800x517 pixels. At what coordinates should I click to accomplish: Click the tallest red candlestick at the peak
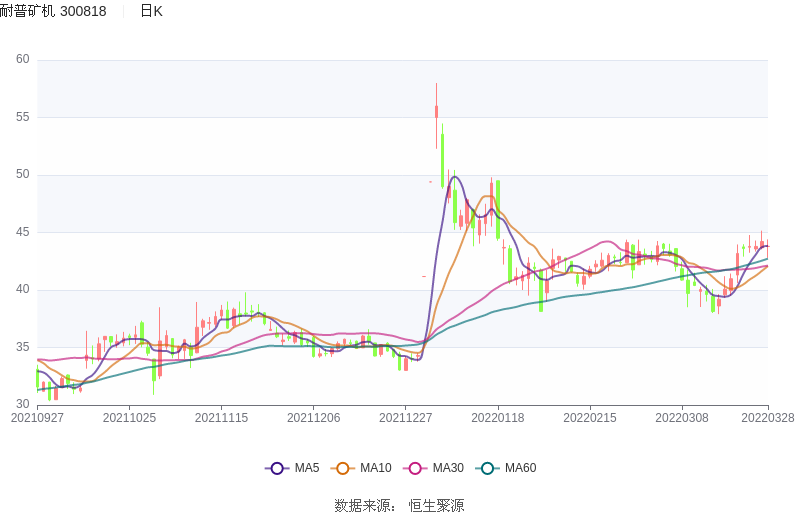[436, 112]
